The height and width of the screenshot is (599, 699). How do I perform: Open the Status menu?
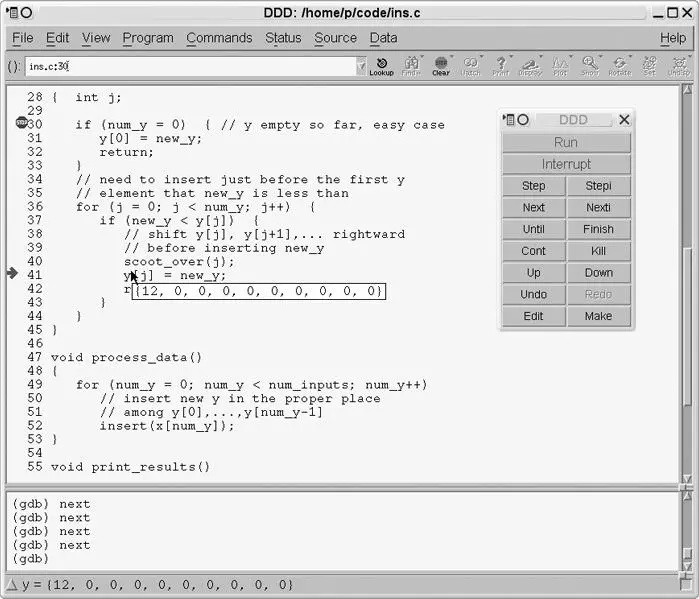[x=283, y=38]
